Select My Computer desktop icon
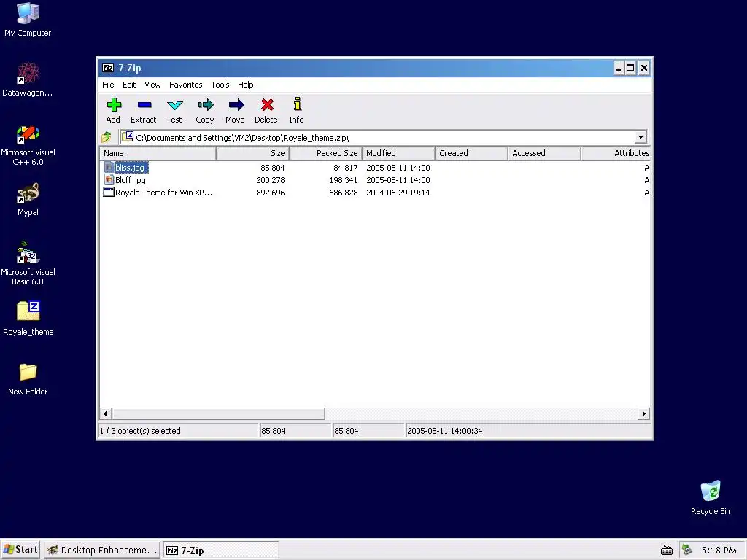The height and width of the screenshot is (560, 747). 28,13
